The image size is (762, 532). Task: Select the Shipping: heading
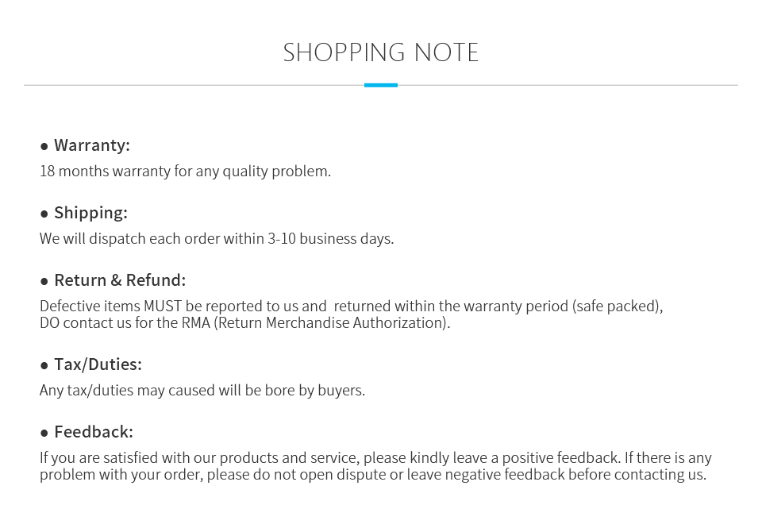(x=90, y=213)
